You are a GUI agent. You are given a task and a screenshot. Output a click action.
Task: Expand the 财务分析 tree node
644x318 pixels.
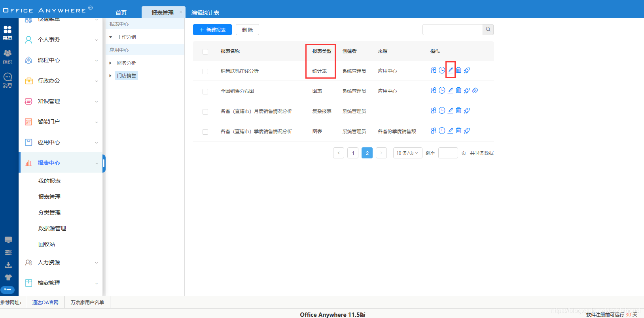click(x=110, y=63)
